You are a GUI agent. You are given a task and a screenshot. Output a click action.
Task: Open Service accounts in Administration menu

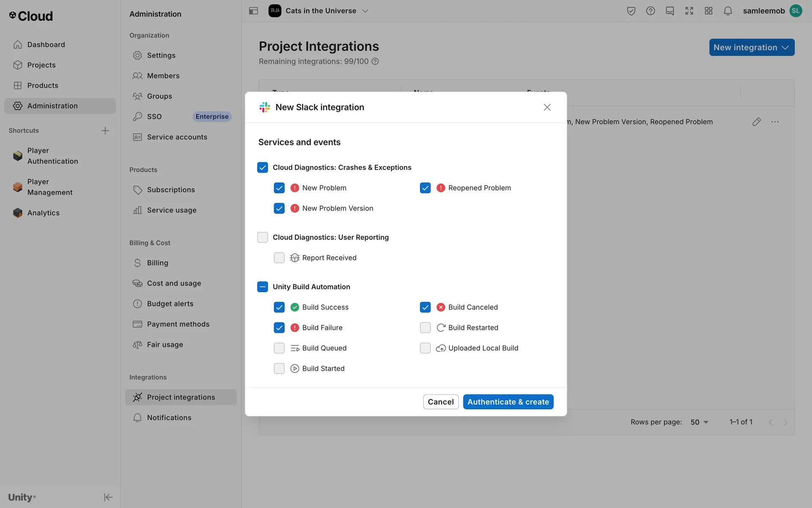177,137
